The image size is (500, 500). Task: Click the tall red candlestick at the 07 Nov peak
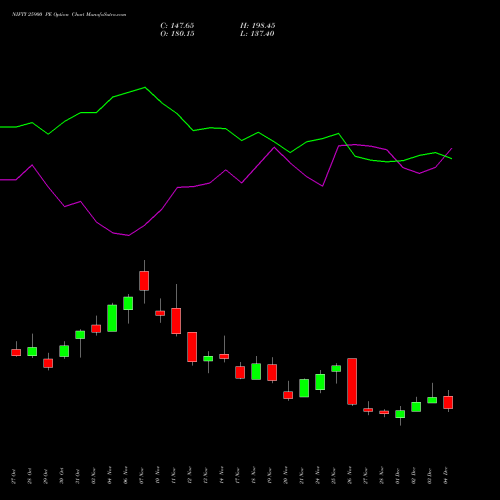pyautogui.click(x=144, y=281)
